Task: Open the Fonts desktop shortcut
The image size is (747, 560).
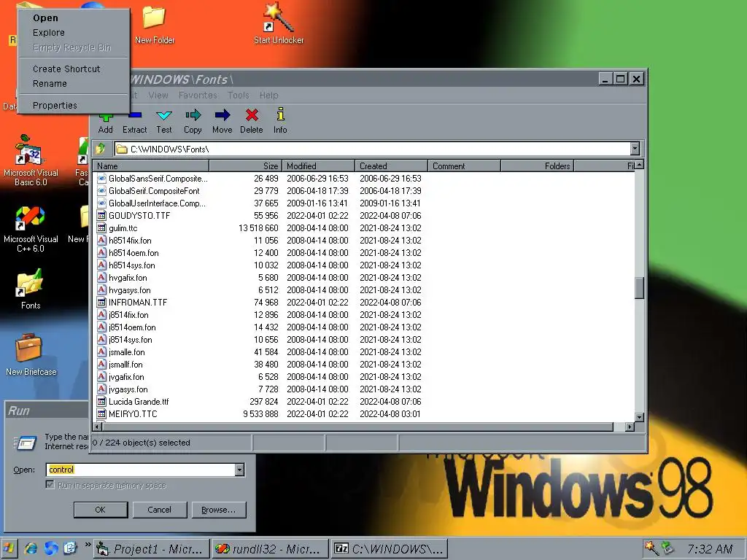Action: coord(31,289)
